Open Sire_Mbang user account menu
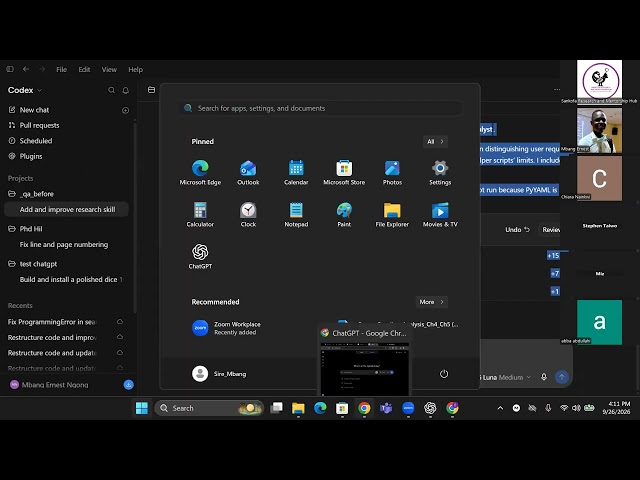Viewport: 640px width, 480px height. [x=219, y=374]
